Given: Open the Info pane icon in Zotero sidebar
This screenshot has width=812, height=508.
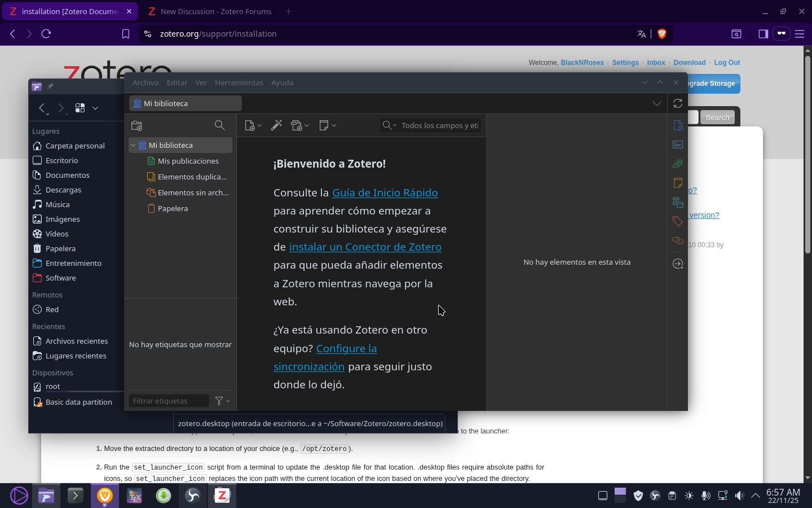Looking at the screenshot, I should [x=678, y=125].
